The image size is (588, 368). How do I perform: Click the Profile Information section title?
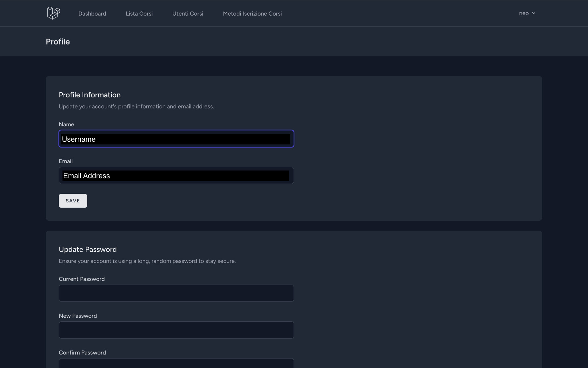click(x=90, y=95)
